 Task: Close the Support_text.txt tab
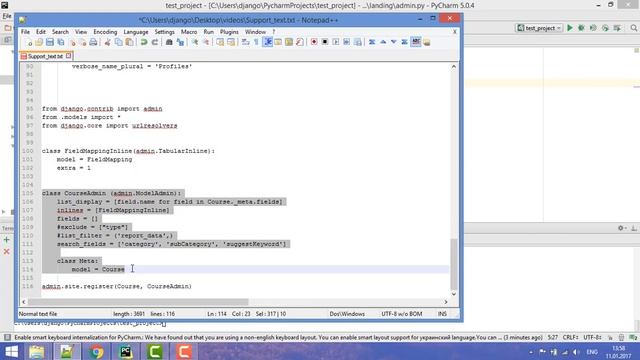(x=69, y=56)
